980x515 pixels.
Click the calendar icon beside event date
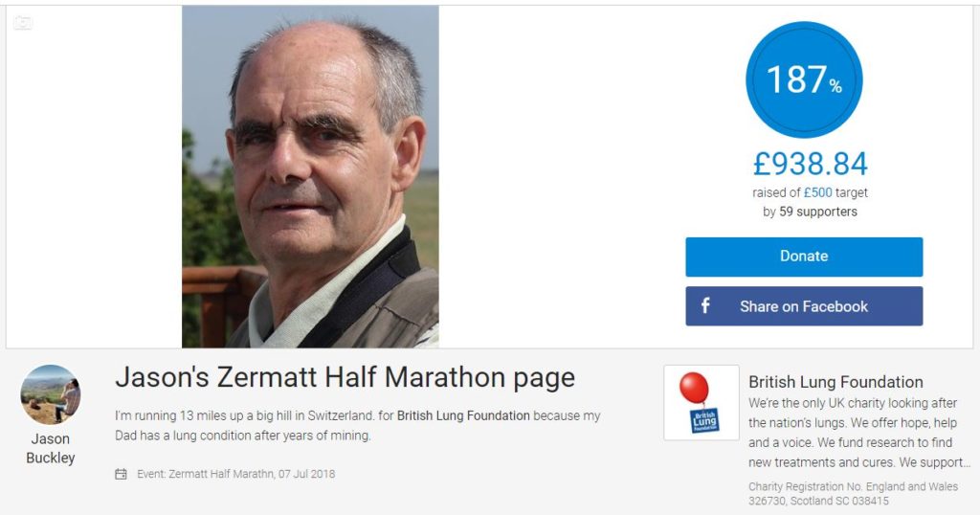tap(121, 475)
